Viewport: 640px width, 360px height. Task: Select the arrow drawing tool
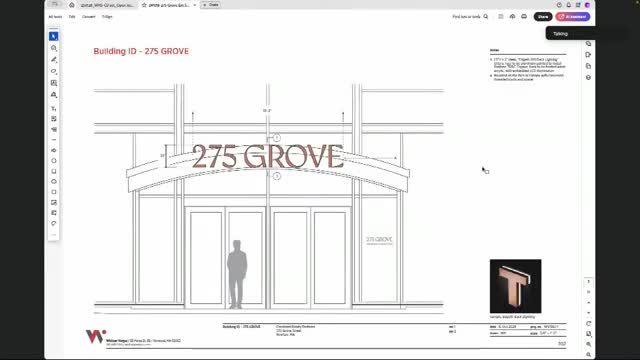point(53,150)
